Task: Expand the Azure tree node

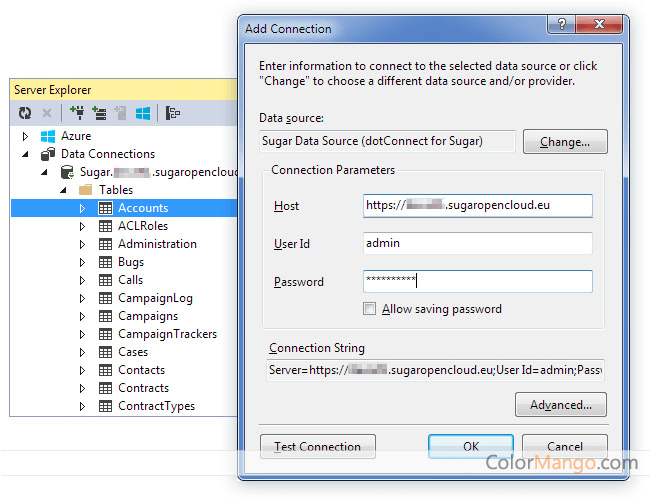Action: [26, 136]
